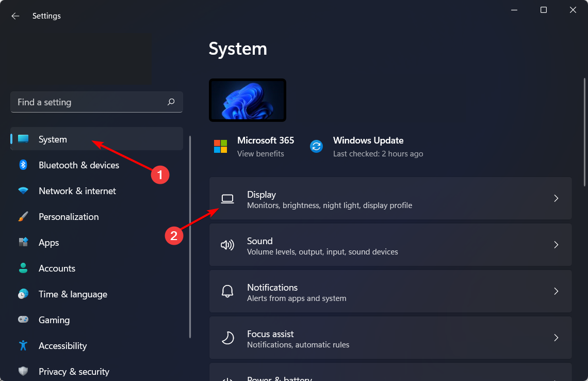Open the Apps settings page
The width and height of the screenshot is (588, 381).
click(97, 243)
